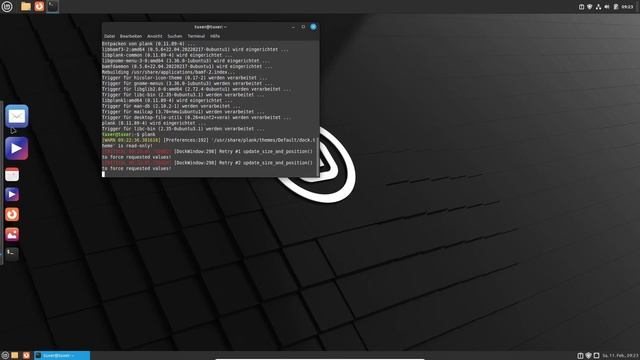Open the Bearbeiten menu in terminal

click(x=131, y=36)
